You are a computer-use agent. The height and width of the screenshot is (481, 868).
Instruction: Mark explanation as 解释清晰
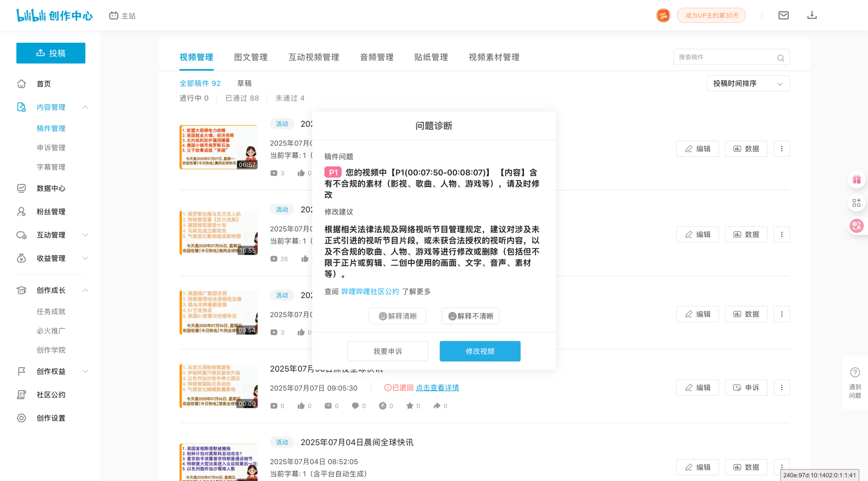(397, 316)
